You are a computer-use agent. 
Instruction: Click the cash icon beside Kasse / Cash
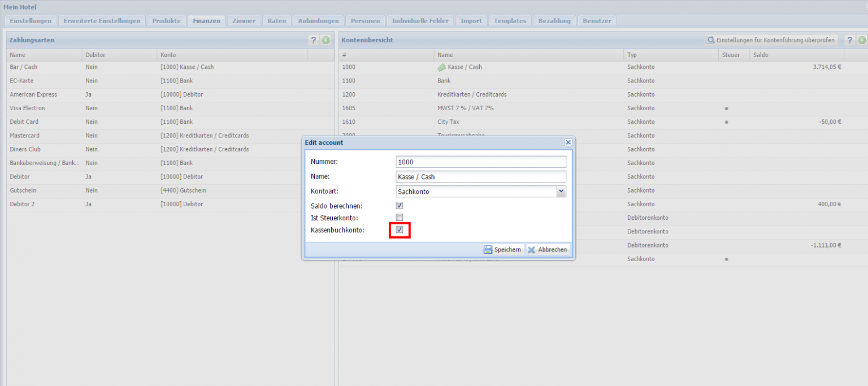(x=442, y=67)
